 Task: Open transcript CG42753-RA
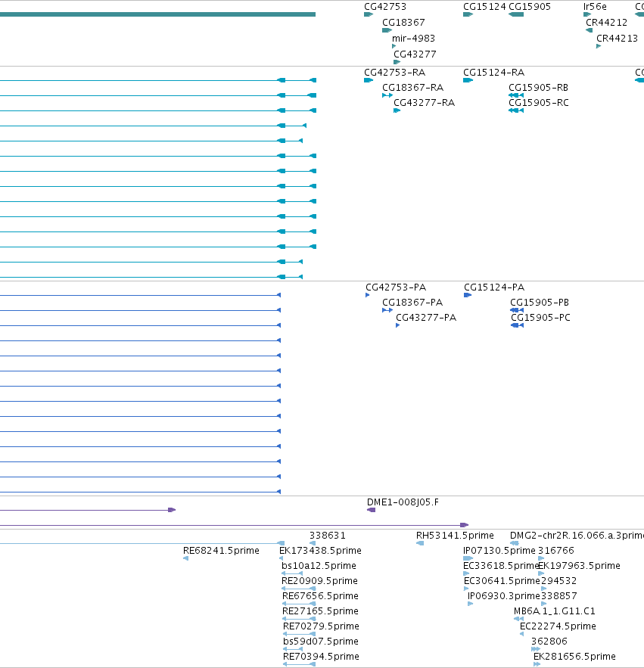tap(395, 73)
